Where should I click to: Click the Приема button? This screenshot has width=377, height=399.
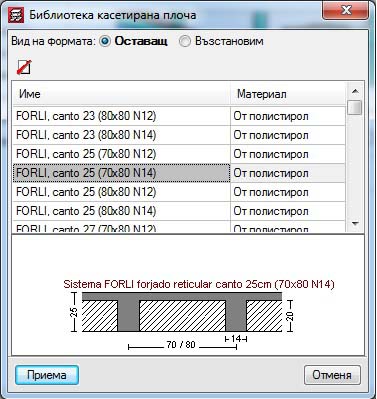click(47, 375)
